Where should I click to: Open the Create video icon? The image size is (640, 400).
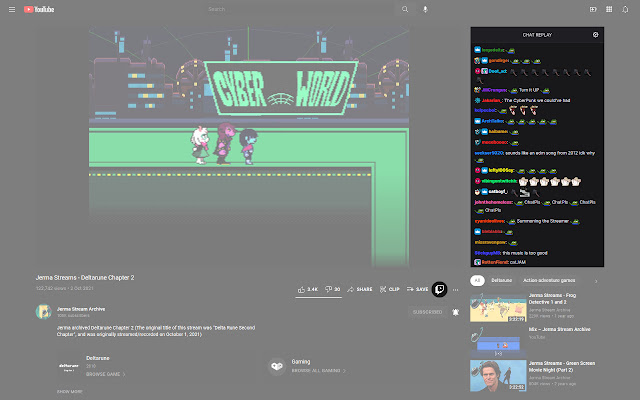click(x=593, y=9)
